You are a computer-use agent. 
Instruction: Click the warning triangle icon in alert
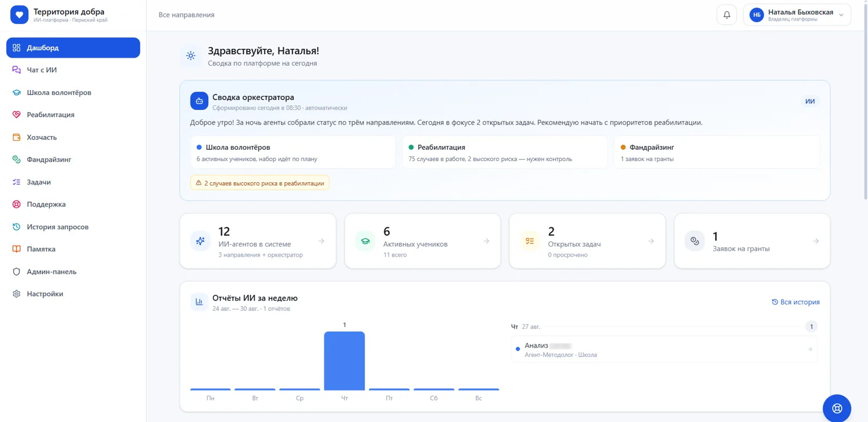199,183
